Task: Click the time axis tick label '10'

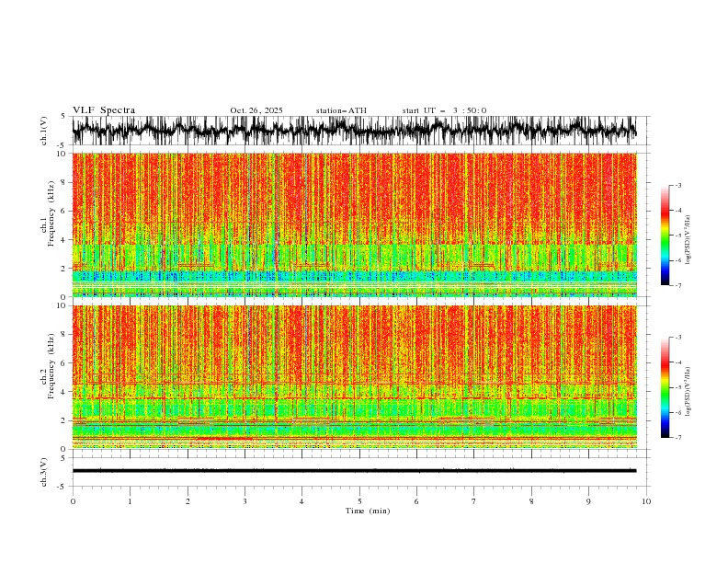Action: coord(646,501)
